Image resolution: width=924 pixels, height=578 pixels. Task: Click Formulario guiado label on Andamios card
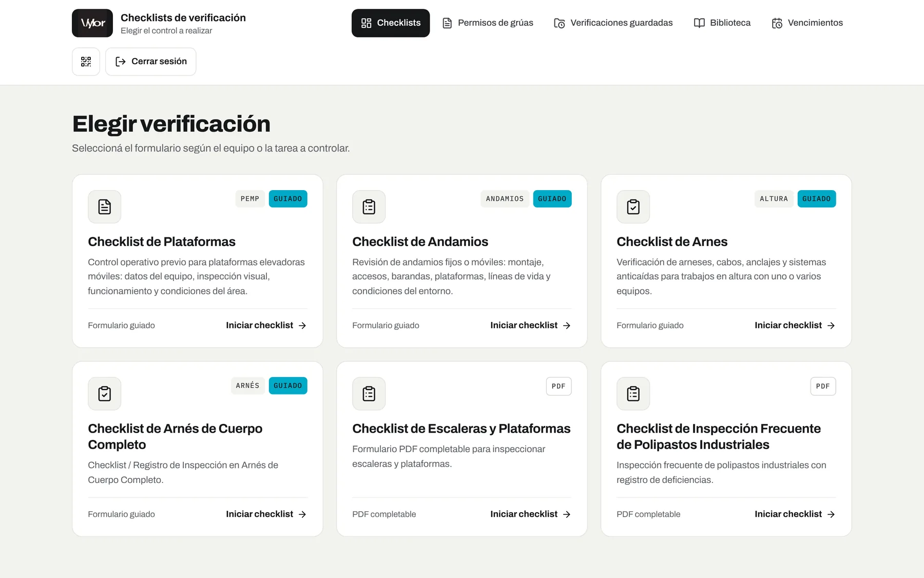(x=386, y=326)
